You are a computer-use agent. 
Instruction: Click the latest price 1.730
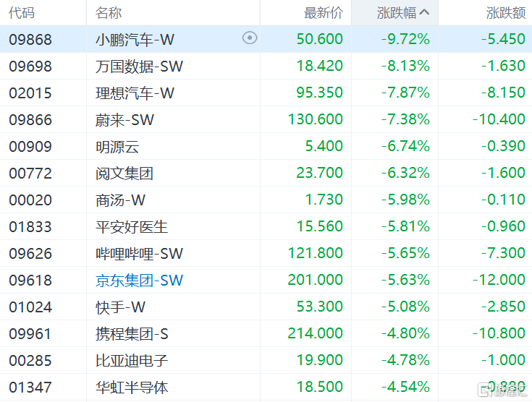(x=324, y=200)
